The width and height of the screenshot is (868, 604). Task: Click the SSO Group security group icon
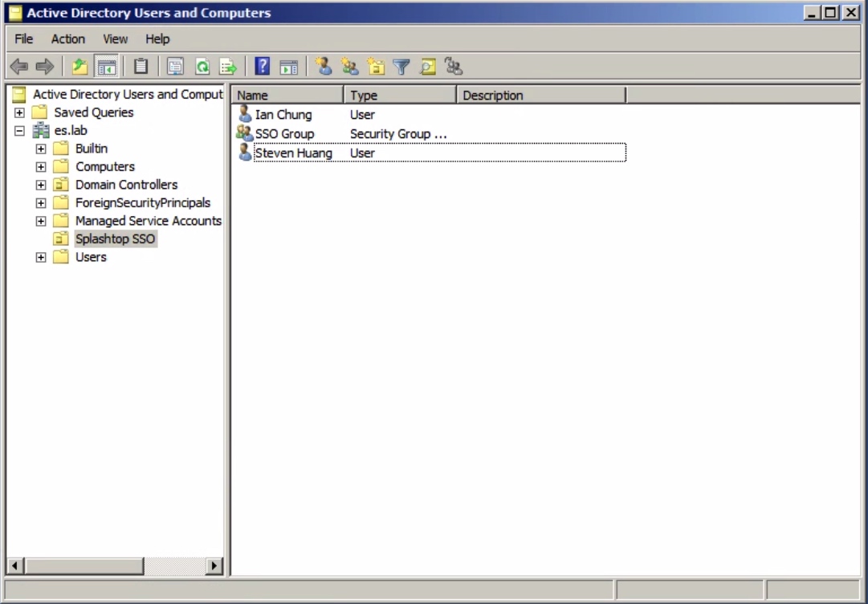244,133
